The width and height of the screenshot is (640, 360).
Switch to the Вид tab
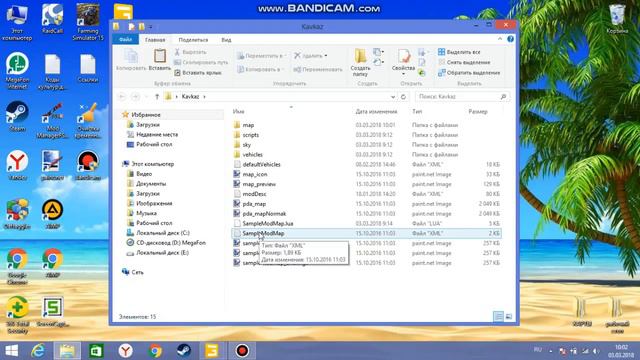coord(226,40)
